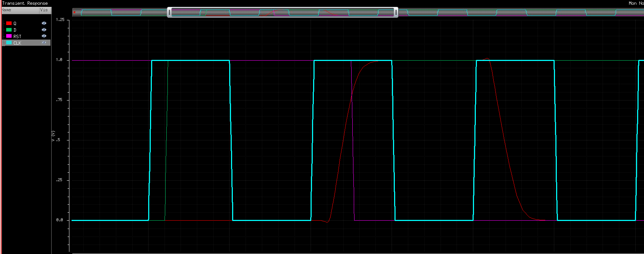644x254 pixels.
Task: Click the cyan CLK color swatch
Action: (x=9, y=43)
